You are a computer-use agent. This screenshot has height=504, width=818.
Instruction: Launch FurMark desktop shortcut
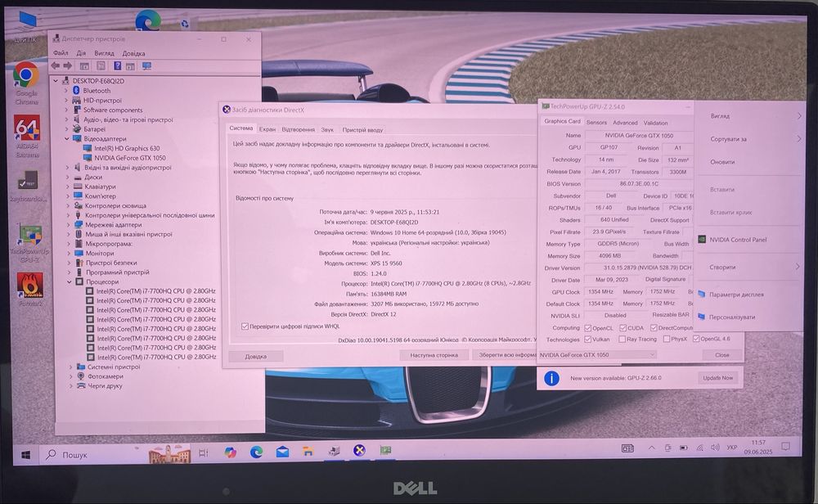(x=30, y=289)
